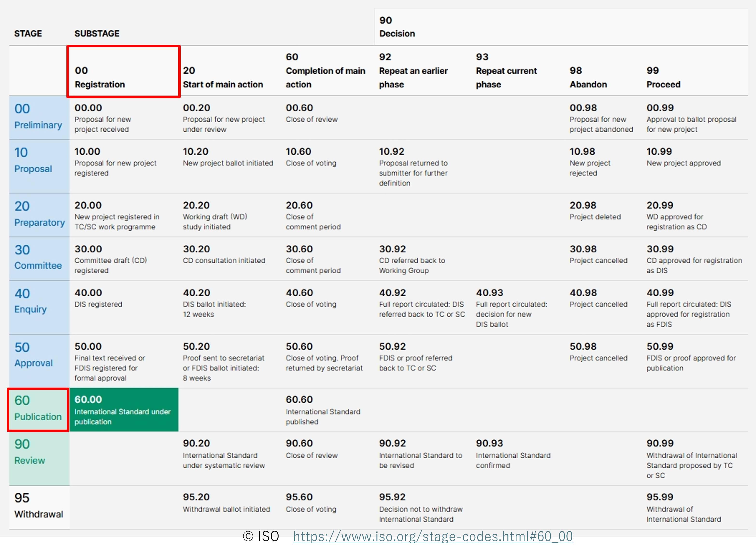Click the 60.60 International Standard published cell
The width and height of the screenshot is (756, 553).
(322, 410)
